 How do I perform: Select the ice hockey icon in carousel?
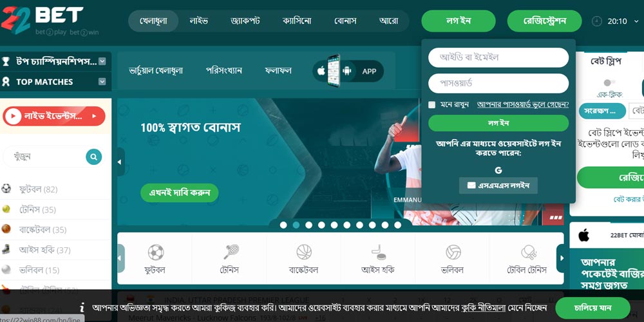[378, 252]
